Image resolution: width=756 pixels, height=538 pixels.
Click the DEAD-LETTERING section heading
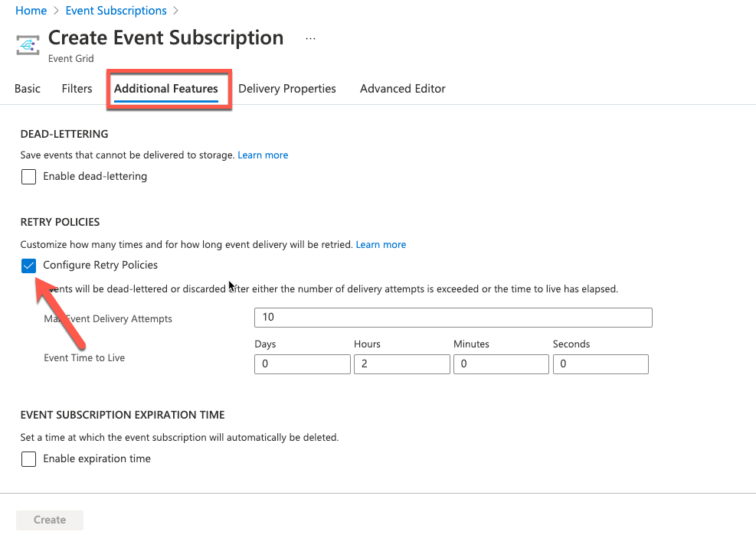point(64,134)
